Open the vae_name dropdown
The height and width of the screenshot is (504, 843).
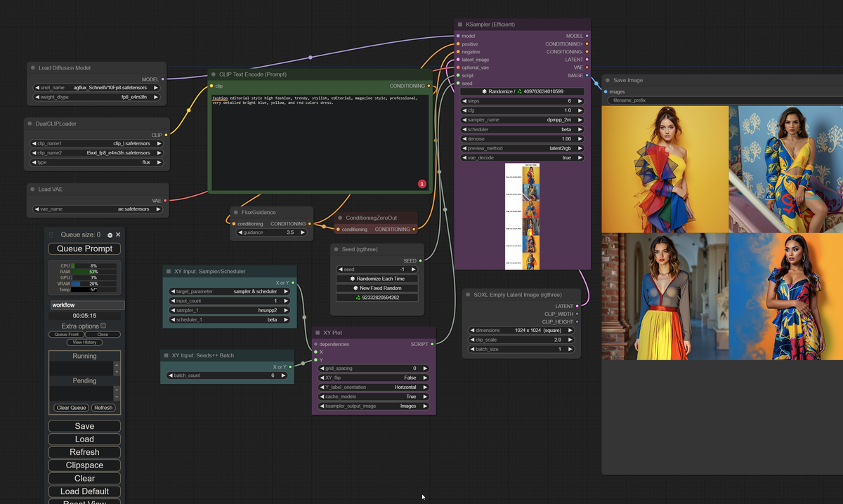coord(96,209)
